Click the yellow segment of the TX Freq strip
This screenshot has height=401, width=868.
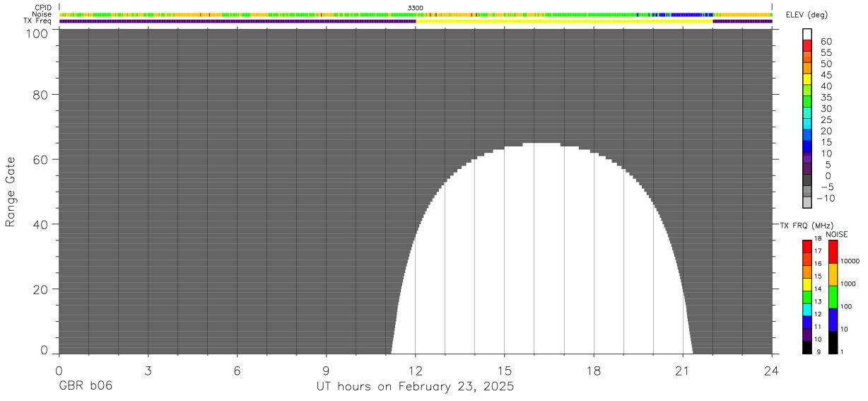[564, 21]
